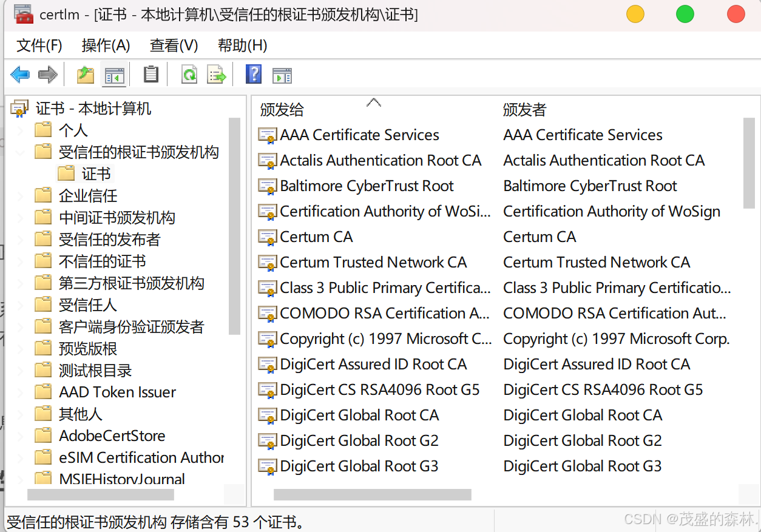Click the certificate icon beside 证书 - 本地计算机
The height and width of the screenshot is (532, 761).
click(19, 109)
